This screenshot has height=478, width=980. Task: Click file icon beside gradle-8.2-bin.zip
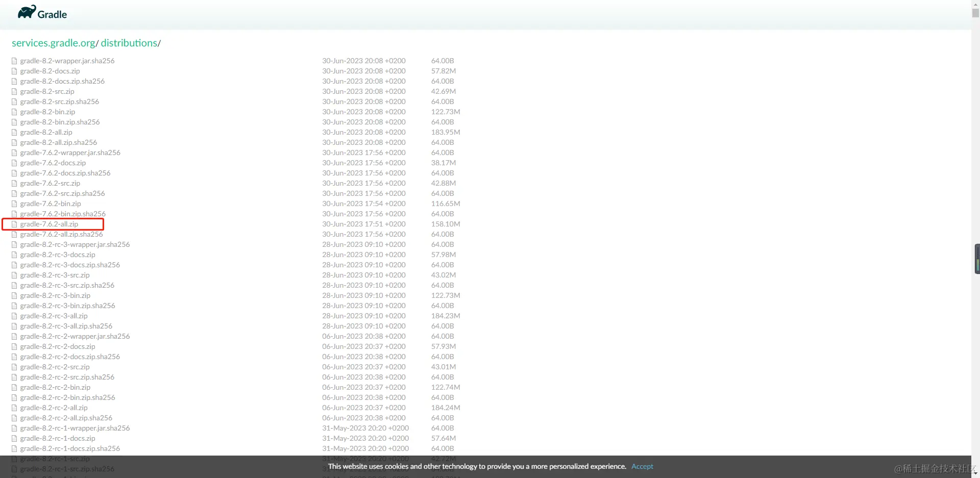click(x=14, y=112)
